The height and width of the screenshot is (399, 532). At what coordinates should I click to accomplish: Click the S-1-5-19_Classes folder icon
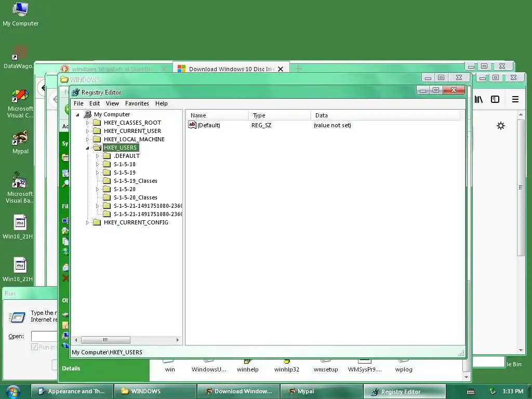click(107, 180)
